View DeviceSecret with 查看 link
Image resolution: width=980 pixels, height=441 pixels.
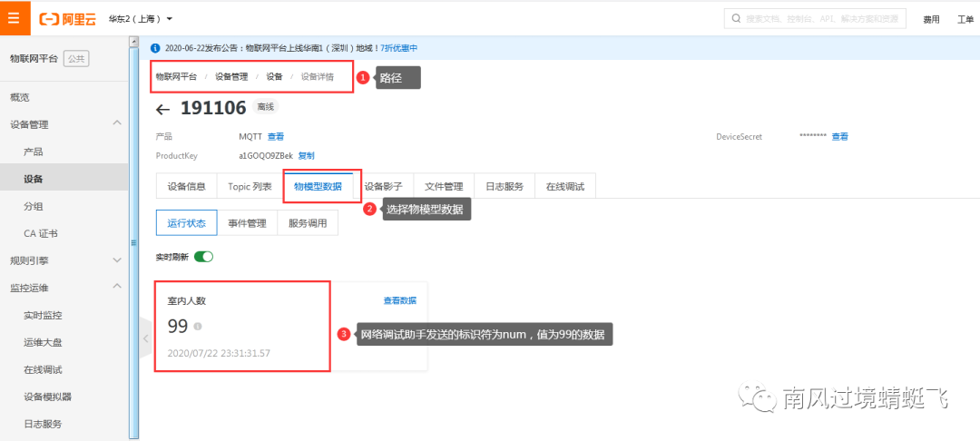coord(839,136)
